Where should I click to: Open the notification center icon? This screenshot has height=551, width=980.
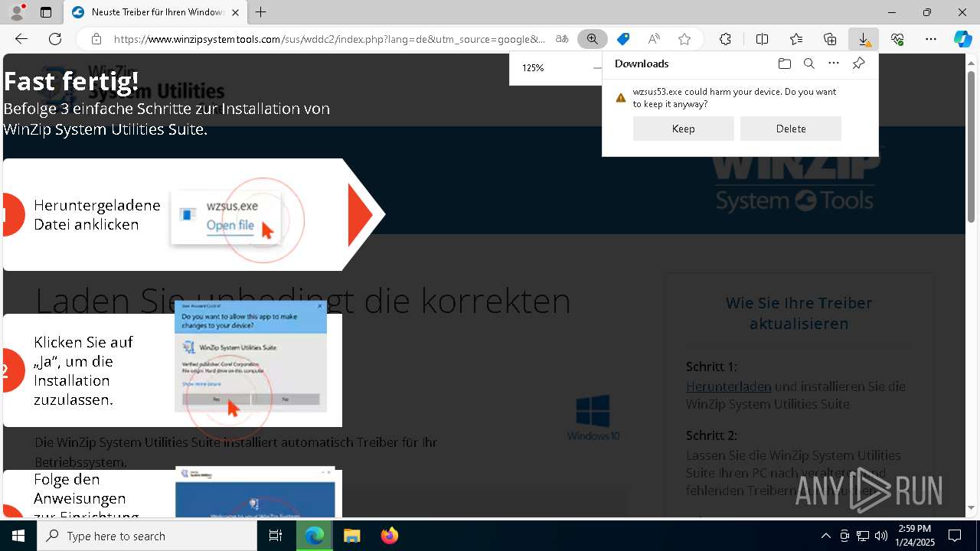click(x=955, y=536)
